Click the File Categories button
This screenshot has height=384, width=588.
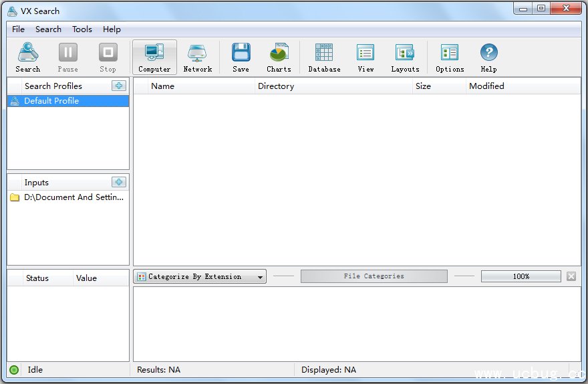(x=374, y=276)
